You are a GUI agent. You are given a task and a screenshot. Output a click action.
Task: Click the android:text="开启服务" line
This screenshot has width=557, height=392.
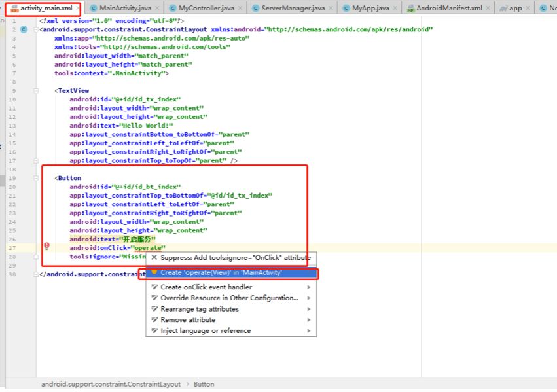click(x=113, y=240)
